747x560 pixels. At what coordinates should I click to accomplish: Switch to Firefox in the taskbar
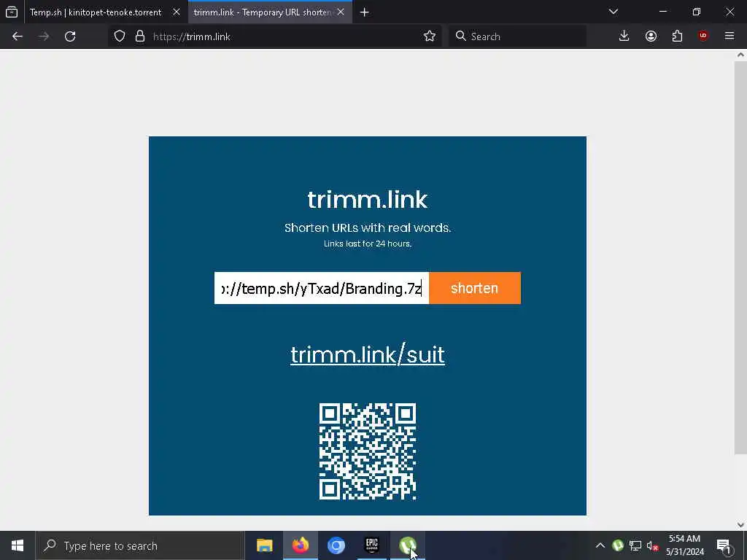[300, 545]
